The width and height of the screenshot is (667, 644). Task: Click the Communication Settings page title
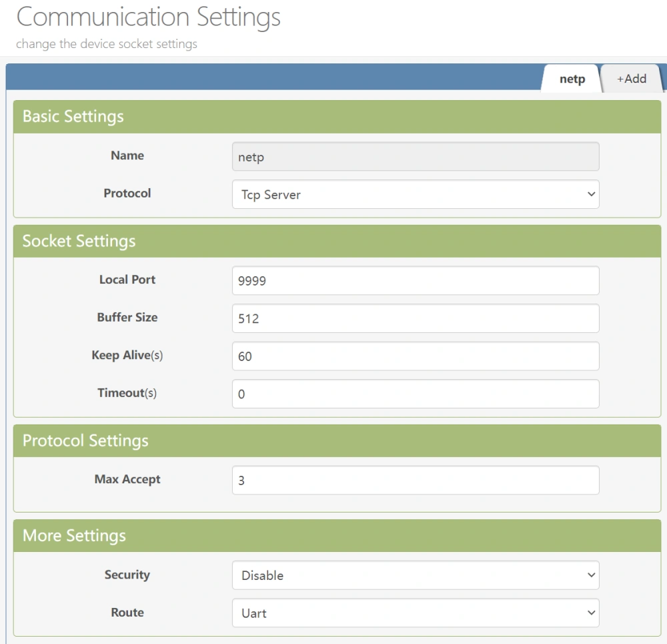(x=148, y=17)
